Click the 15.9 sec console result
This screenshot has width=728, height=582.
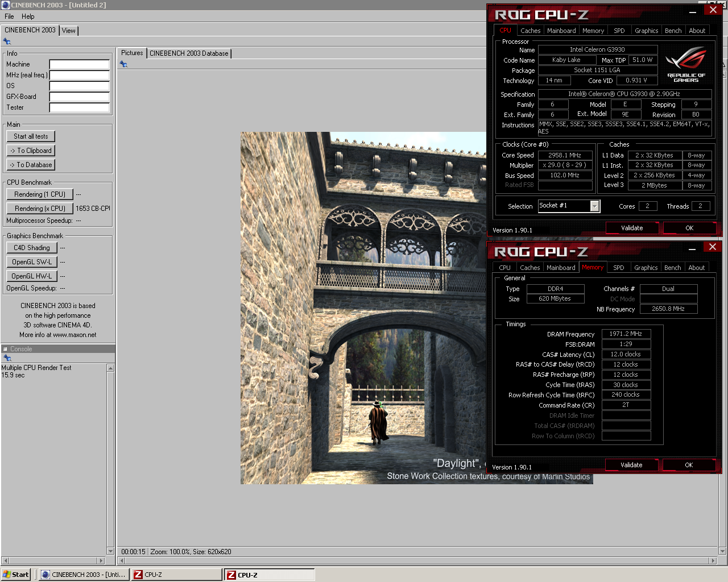pos(13,375)
